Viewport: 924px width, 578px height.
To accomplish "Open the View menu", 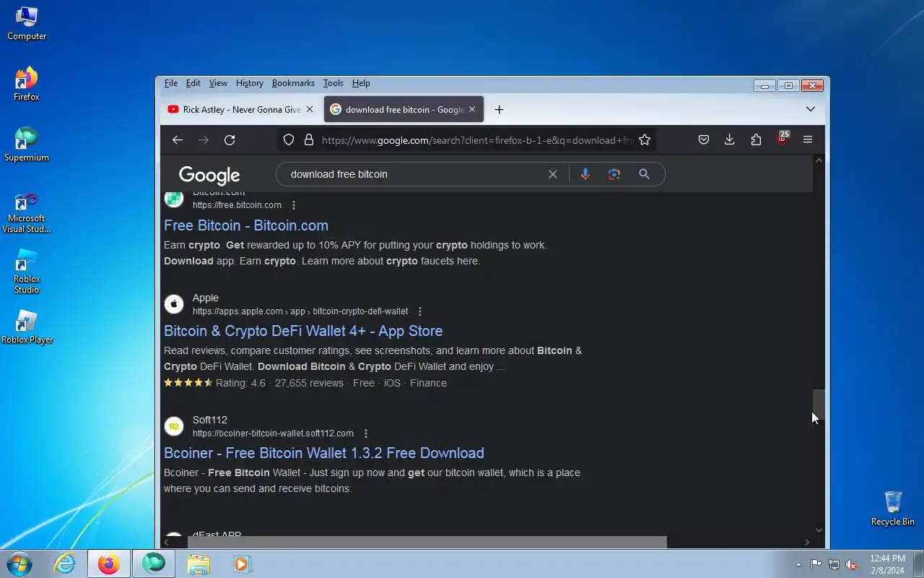I will 218,83.
